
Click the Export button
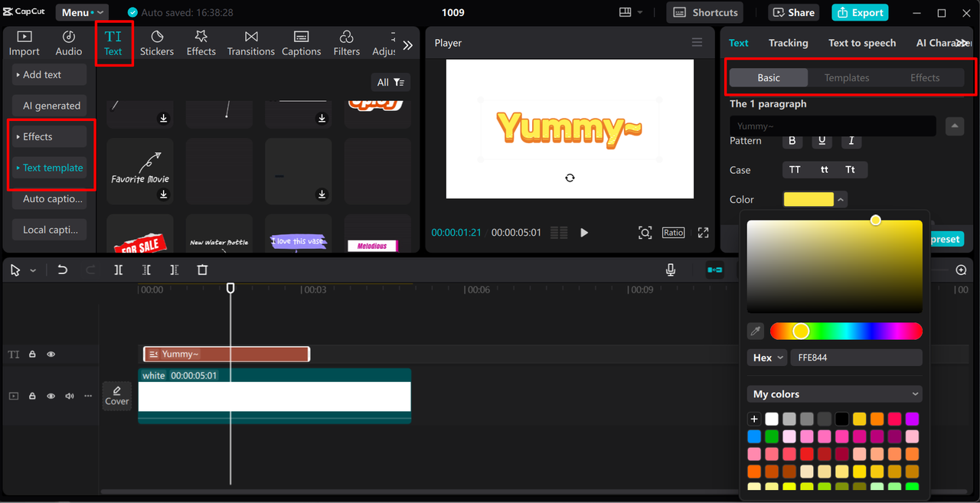click(861, 12)
